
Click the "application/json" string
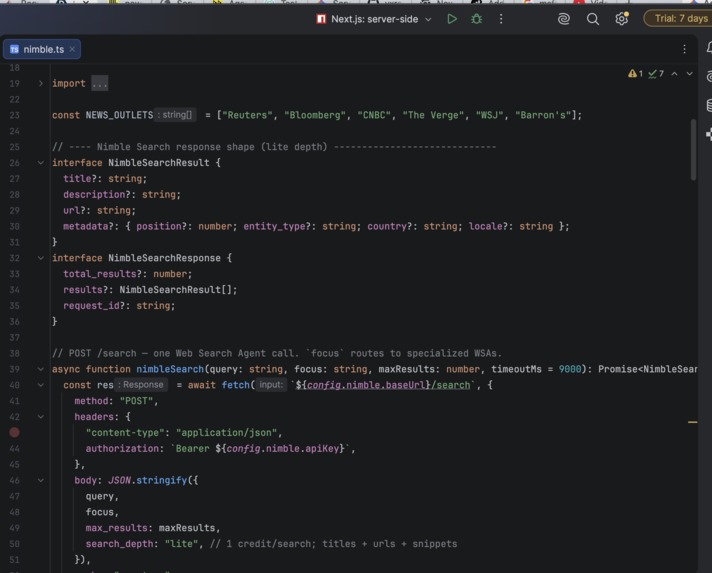point(227,433)
